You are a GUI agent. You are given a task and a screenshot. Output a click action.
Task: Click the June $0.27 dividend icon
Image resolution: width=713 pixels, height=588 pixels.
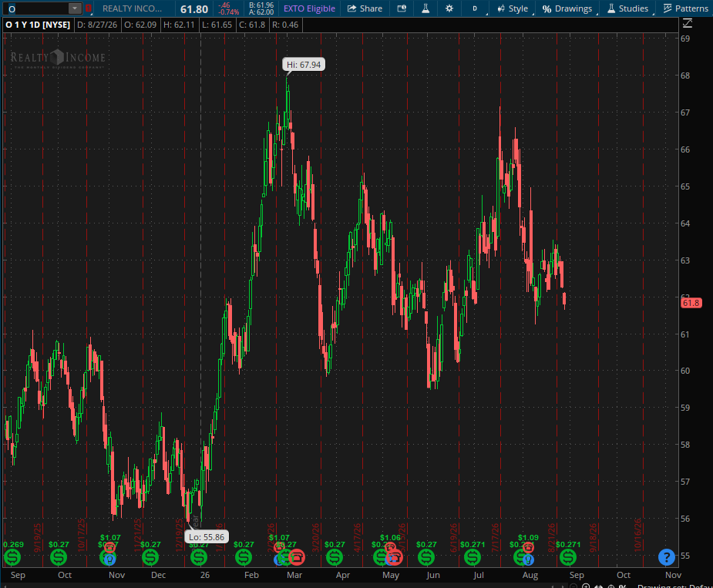pyautogui.click(x=426, y=557)
